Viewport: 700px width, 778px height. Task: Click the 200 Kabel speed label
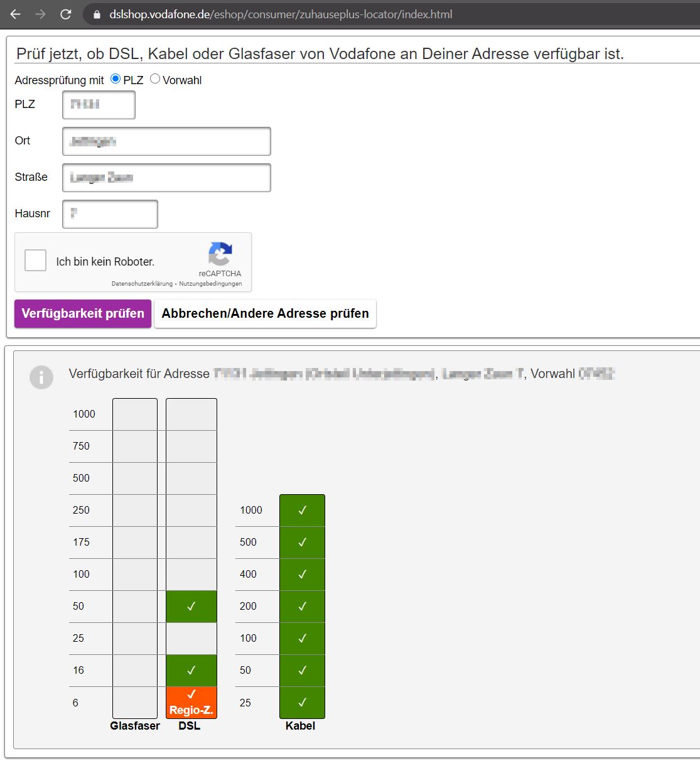click(x=248, y=607)
